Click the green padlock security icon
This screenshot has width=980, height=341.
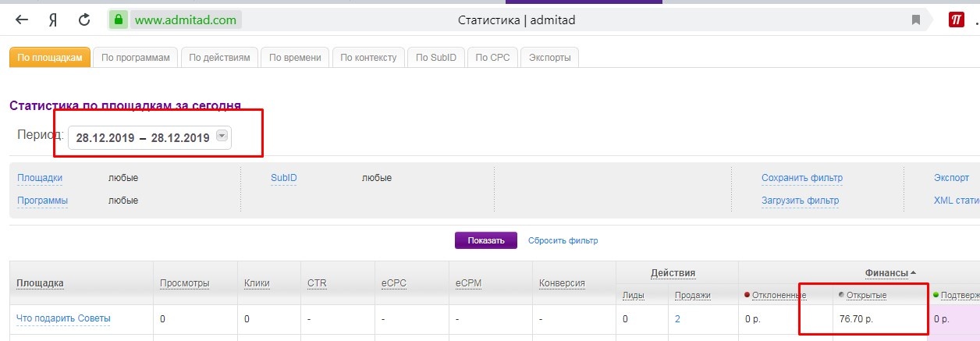pos(119,20)
